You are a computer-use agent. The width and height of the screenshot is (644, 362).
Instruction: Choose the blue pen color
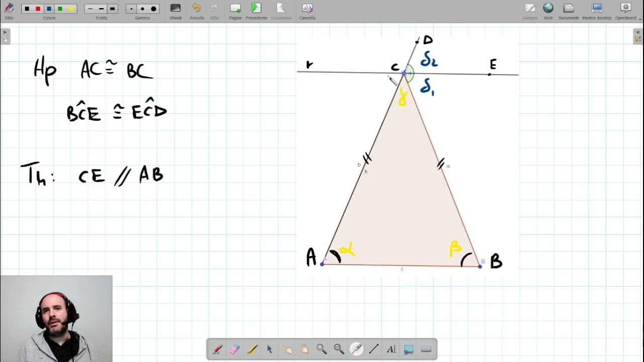point(49,9)
